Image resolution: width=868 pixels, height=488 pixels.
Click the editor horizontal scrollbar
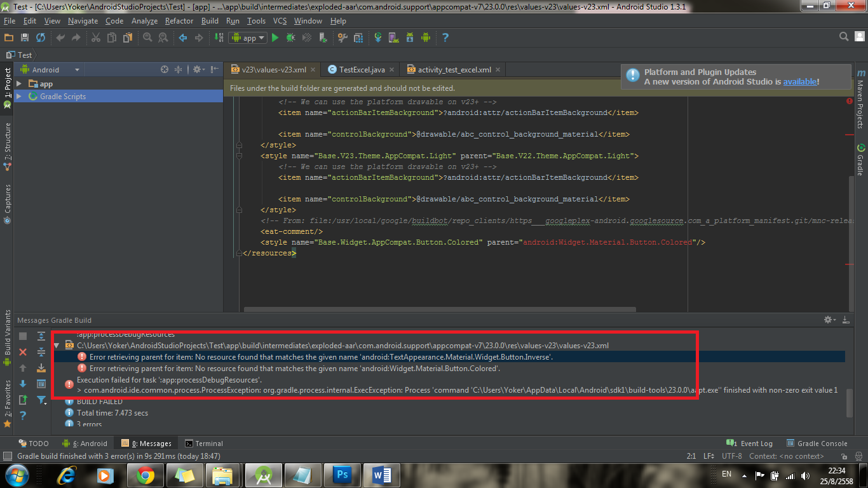click(x=440, y=309)
